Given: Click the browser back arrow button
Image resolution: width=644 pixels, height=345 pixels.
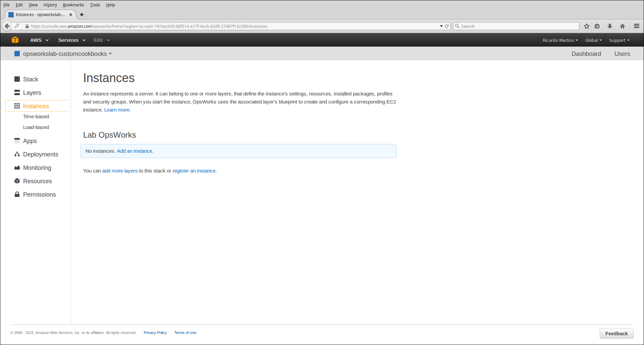Looking at the screenshot, I should 7,26.
